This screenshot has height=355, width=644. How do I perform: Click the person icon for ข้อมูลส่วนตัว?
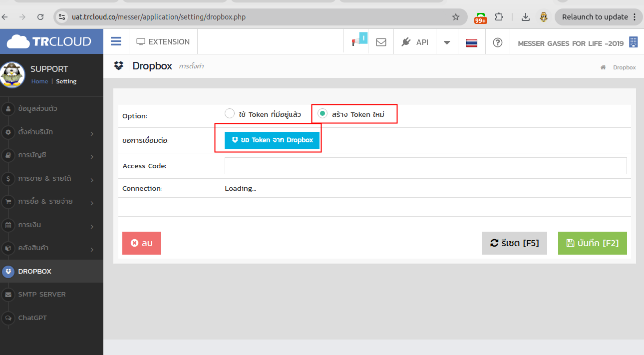pos(8,109)
